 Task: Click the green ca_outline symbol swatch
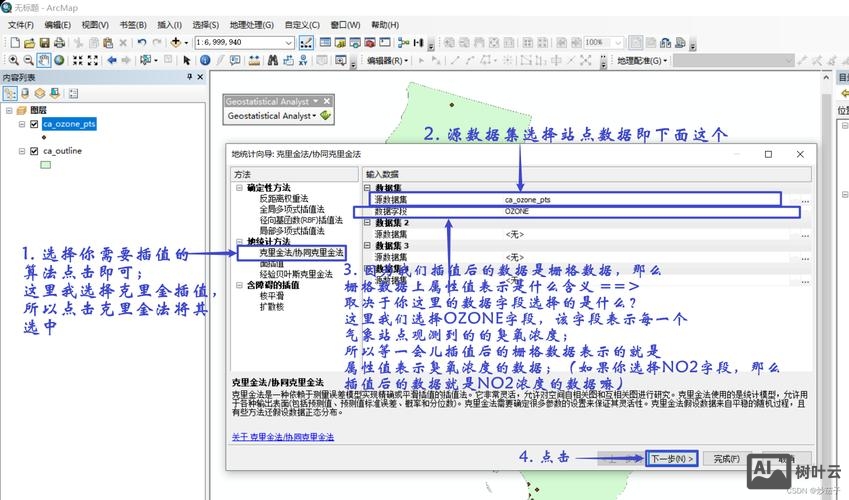[x=45, y=165]
